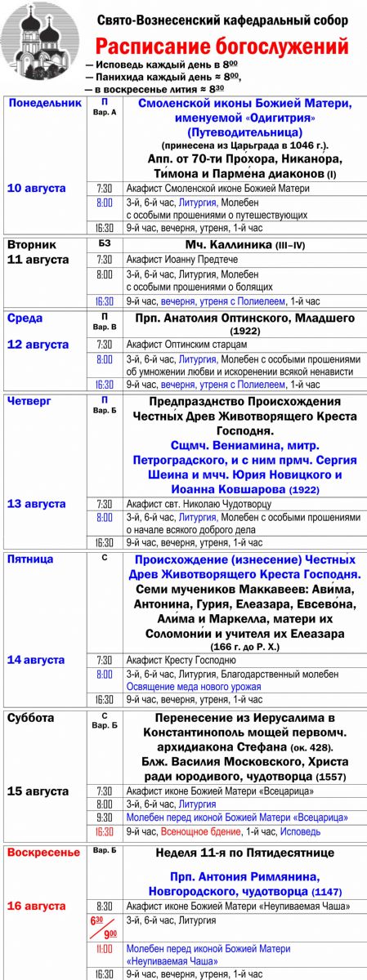Click the Суббота day label

pos(30,718)
